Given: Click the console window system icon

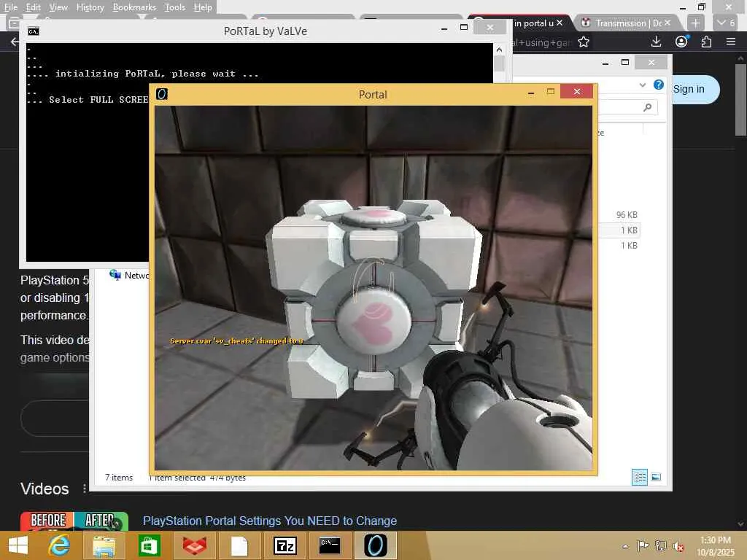Looking at the screenshot, I should [x=34, y=31].
